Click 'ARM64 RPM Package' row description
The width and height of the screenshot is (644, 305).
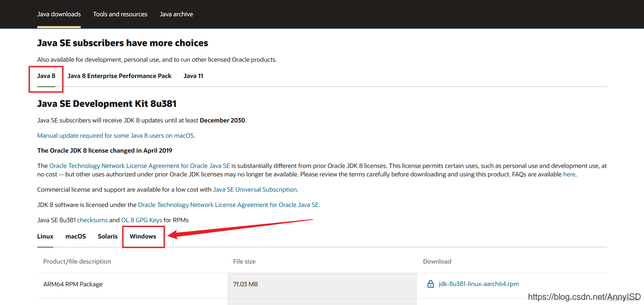tap(73, 284)
